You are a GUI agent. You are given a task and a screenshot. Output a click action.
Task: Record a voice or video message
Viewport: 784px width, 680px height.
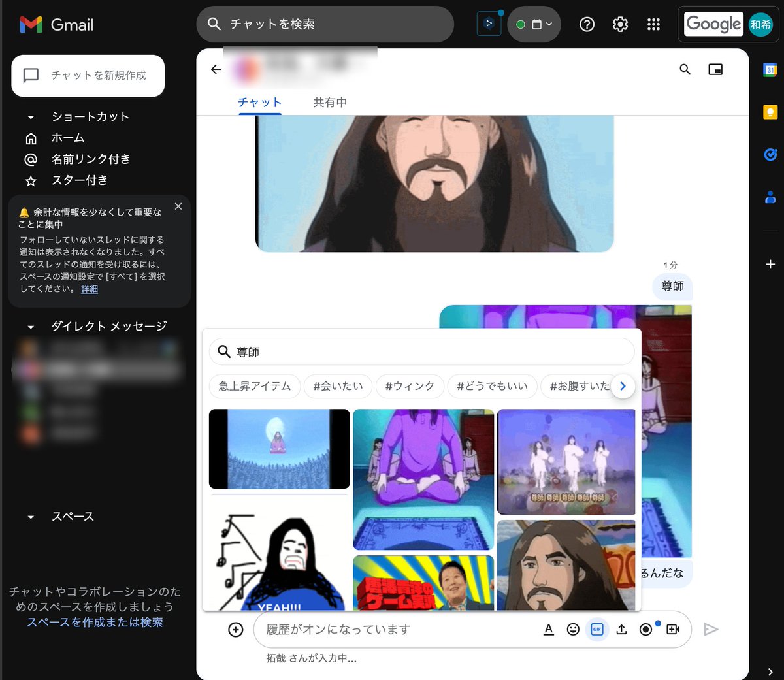pyautogui.click(x=646, y=630)
